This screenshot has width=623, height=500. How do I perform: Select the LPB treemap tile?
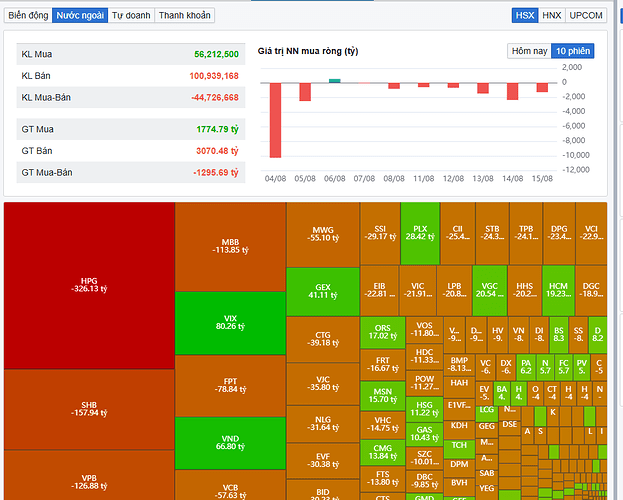(x=455, y=291)
